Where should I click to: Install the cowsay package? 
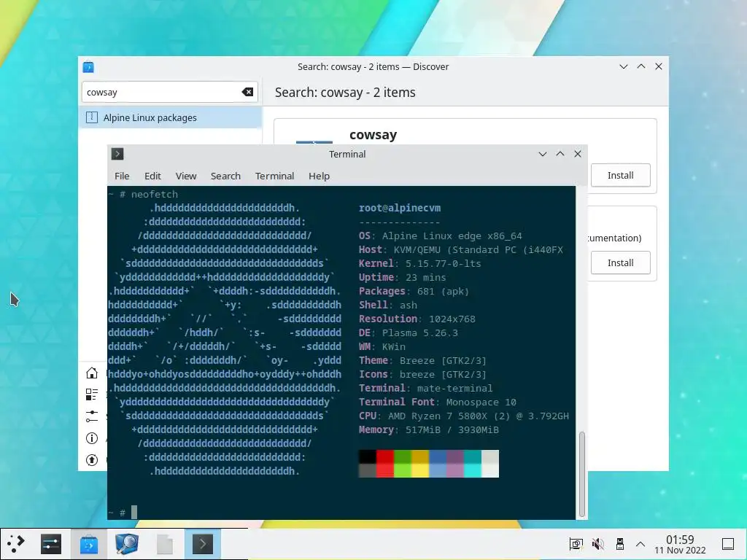pyautogui.click(x=620, y=175)
